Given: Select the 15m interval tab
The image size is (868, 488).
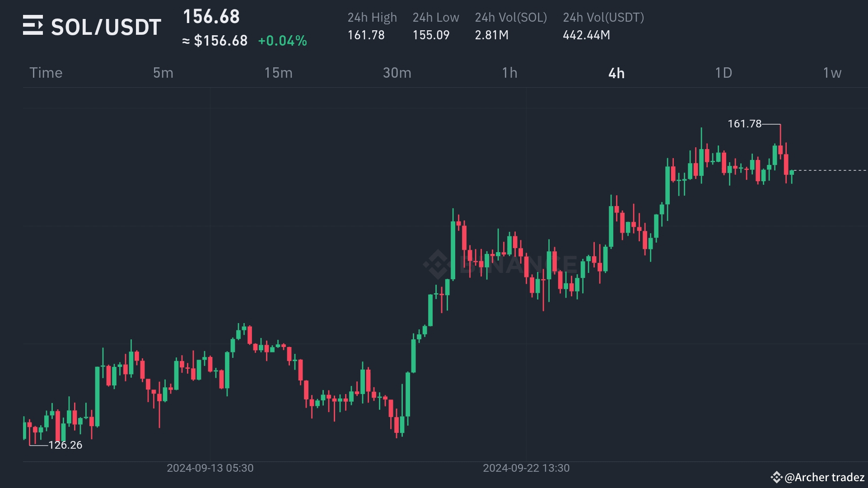Looking at the screenshot, I should point(278,73).
